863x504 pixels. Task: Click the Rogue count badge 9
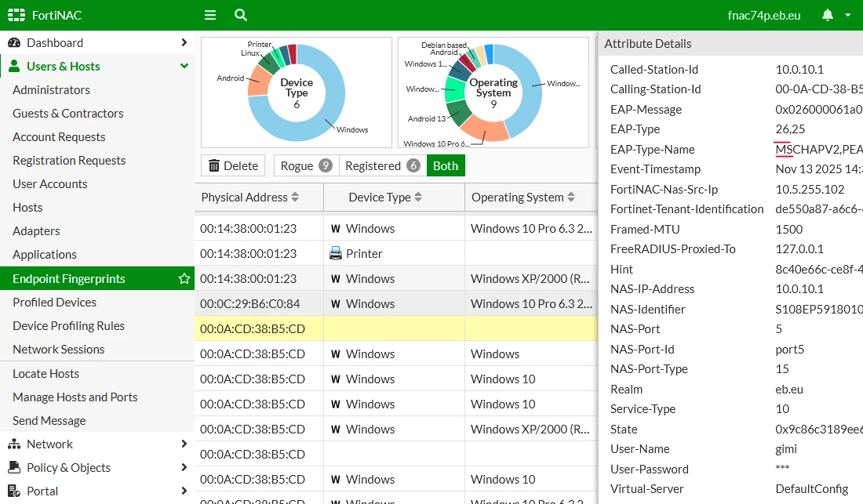pos(326,165)
